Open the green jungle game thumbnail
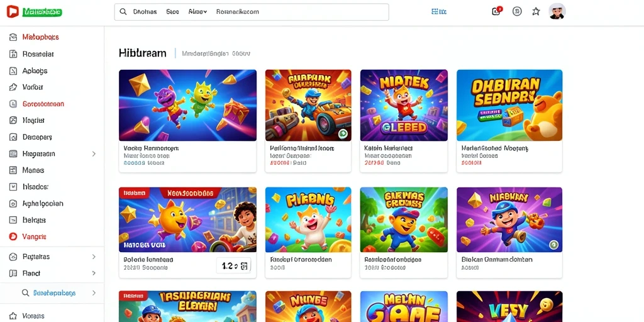Image resolution: width=644 pixels, height=322 pixels. [x=404, y=219]
